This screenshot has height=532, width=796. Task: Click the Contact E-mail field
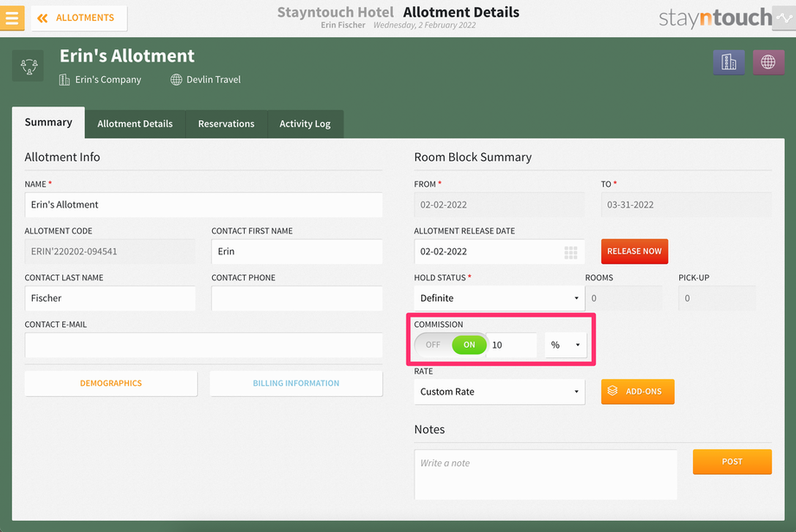click(x=203, y=345)
